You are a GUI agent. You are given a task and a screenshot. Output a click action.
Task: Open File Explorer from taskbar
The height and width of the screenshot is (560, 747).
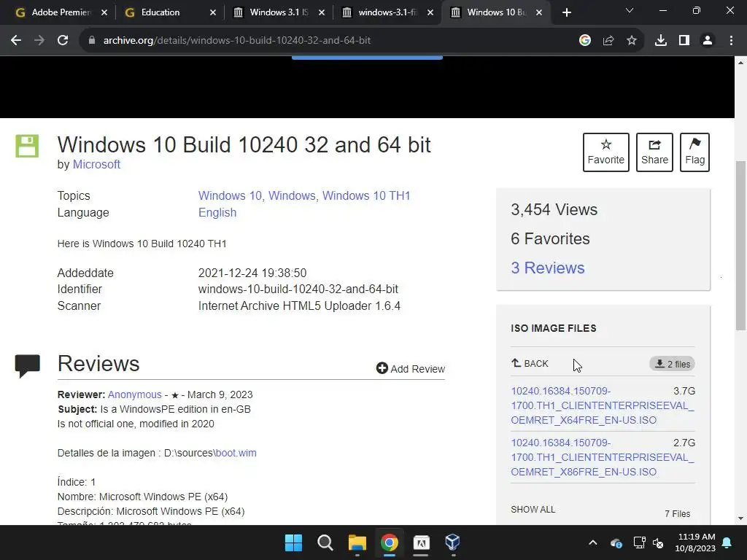click(x=357, y=542)
